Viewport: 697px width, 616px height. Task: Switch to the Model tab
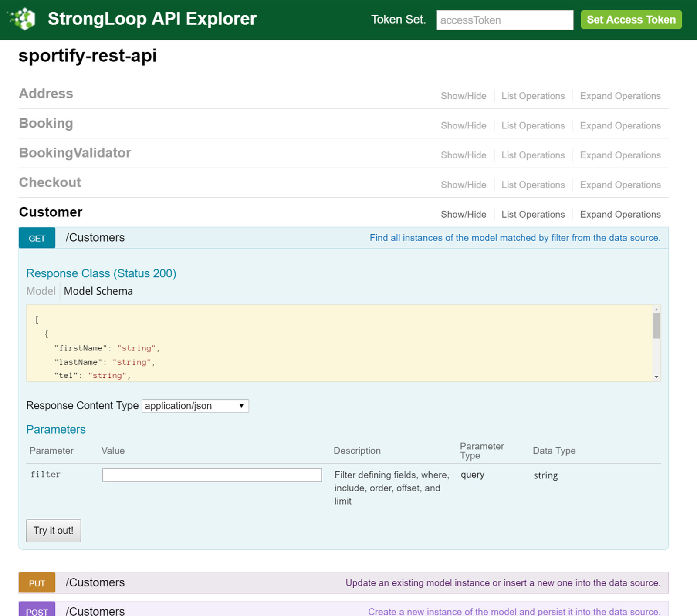tap(41, 291)
